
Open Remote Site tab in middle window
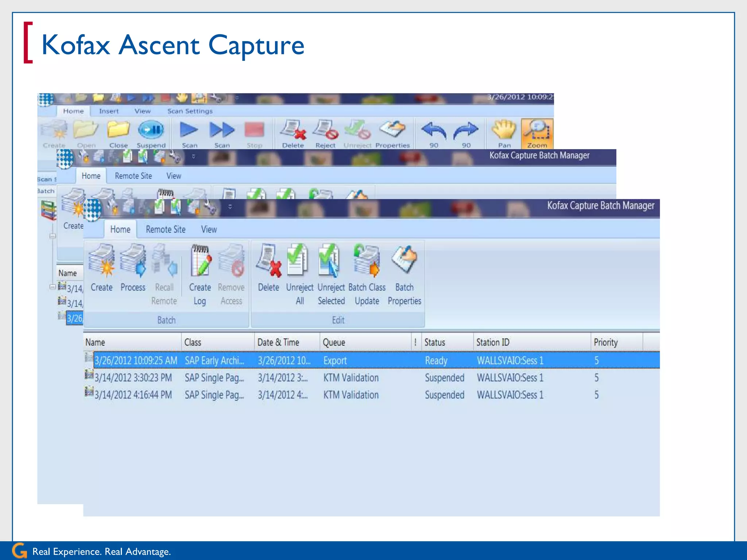point(133,176)
